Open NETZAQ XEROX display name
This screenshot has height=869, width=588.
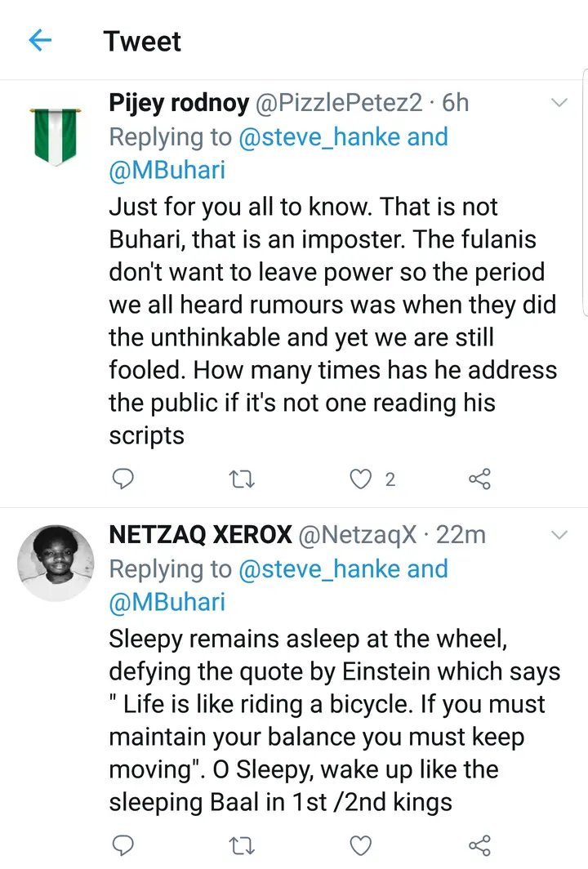coord(200,535)
